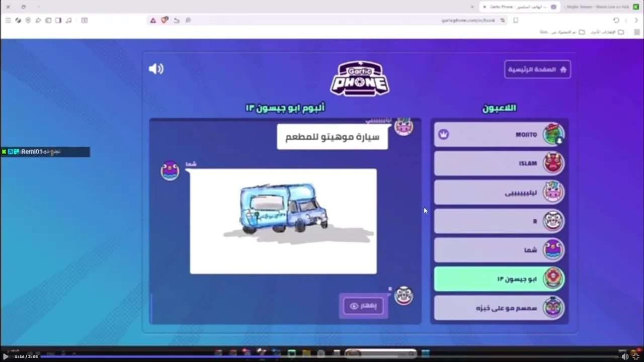This screenshot has width=644, height=362.
Task: Click the zoom magnifier icon in address bar
Action: [188, 20]
